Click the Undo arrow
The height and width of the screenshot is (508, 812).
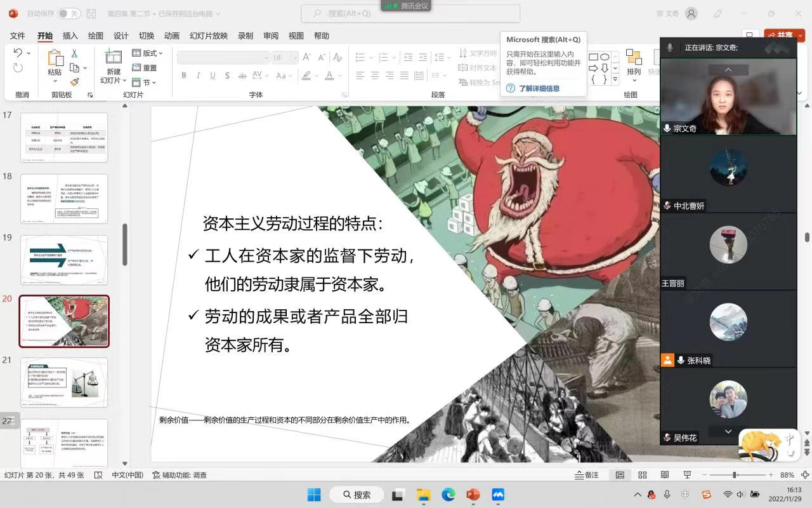[17, 53]
